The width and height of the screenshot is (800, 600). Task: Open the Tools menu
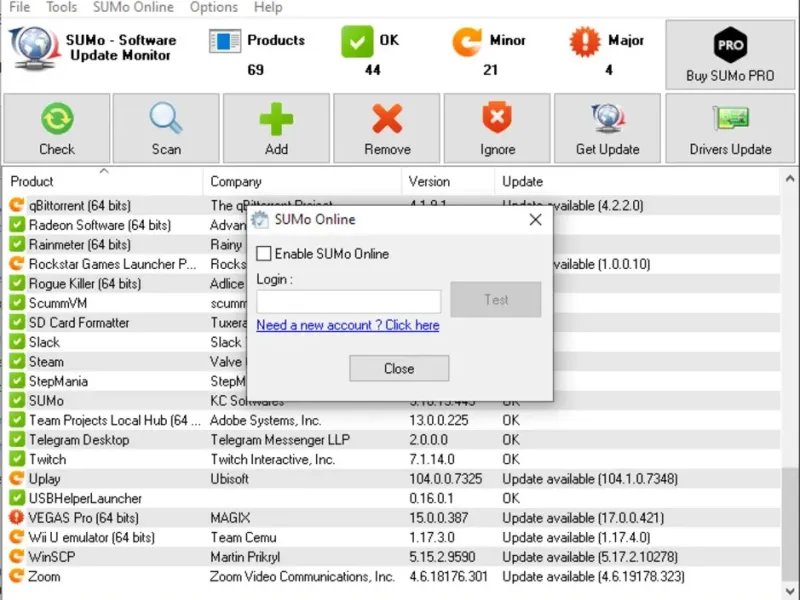pos(62,7)
